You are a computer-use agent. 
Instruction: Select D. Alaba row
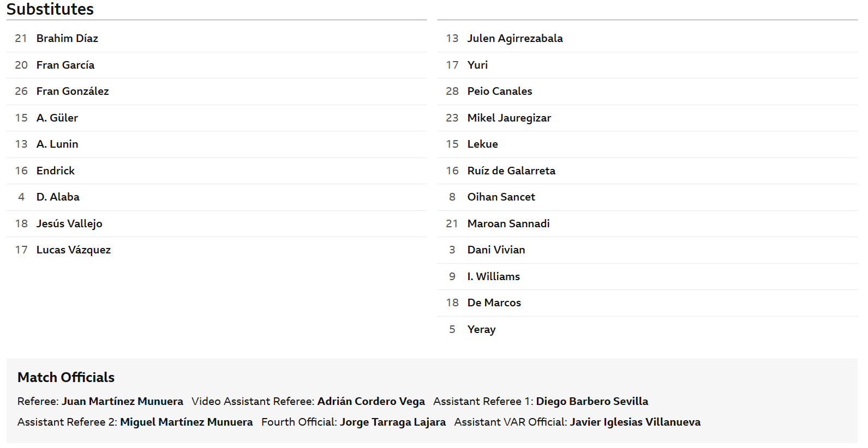(x=216, y=197)
